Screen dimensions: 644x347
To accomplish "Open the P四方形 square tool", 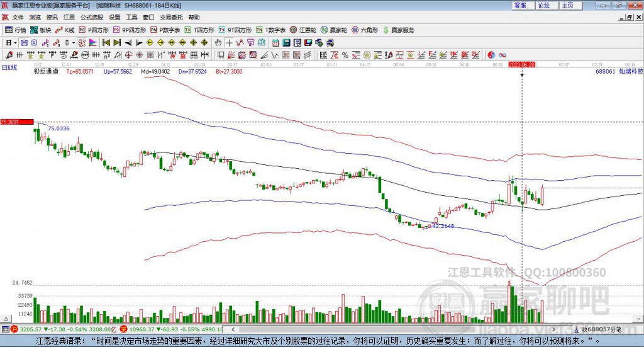I will click(94, 30).
